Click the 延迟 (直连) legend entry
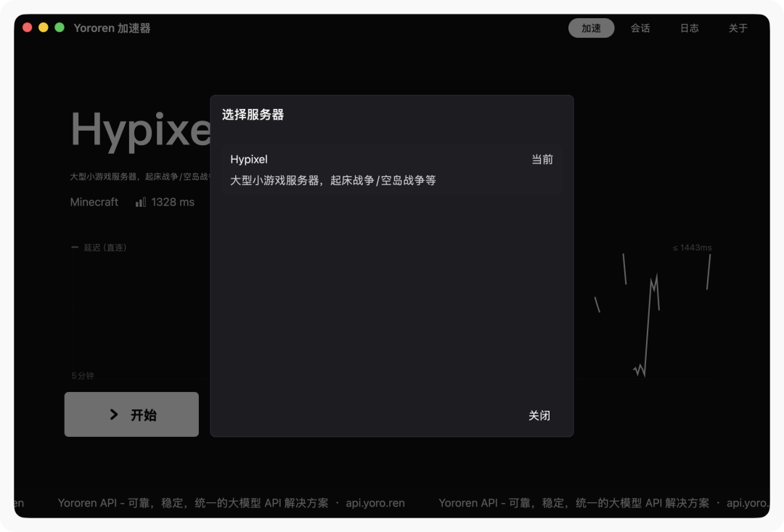This screenshot has height=532, width=784. click(x=99, y=247)
